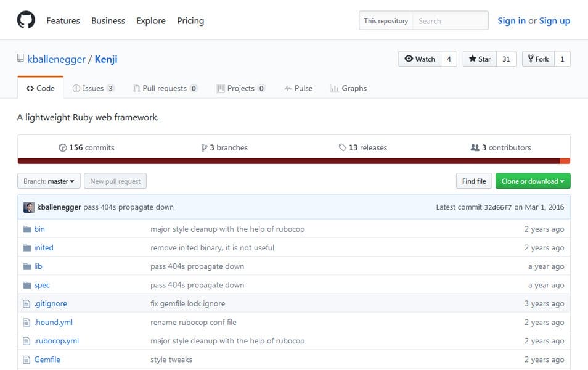Image resolution: width=588 pixels, height=370 pixels.
Task: Open the 3 contributors link
Action: 500,148
